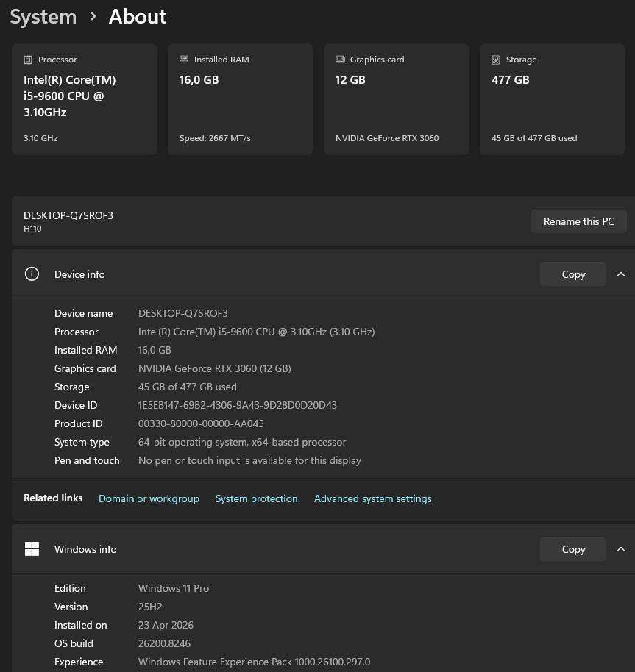Screen dimensions: 635x672
Task: Click NVIDIA GeForce RTX 3060 (12 GB) value
Action: pyautogui.click(x=214, y=368)
